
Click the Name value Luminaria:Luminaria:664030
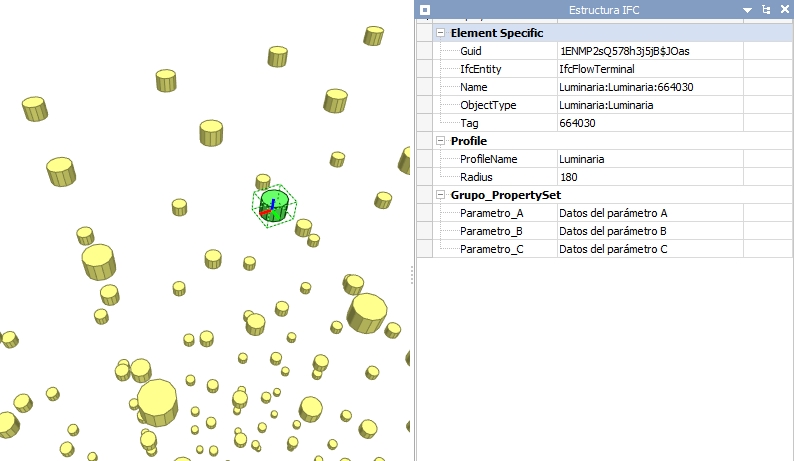coord(626,87)
